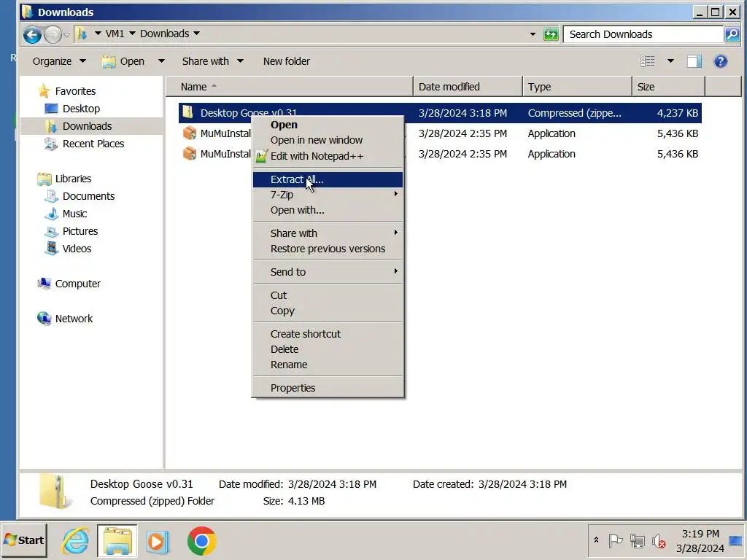The height and width of the screenshot is (560, 747).
Task: Click the Search Downloads field
Action: pyautogui.click(x=643, y=34)
